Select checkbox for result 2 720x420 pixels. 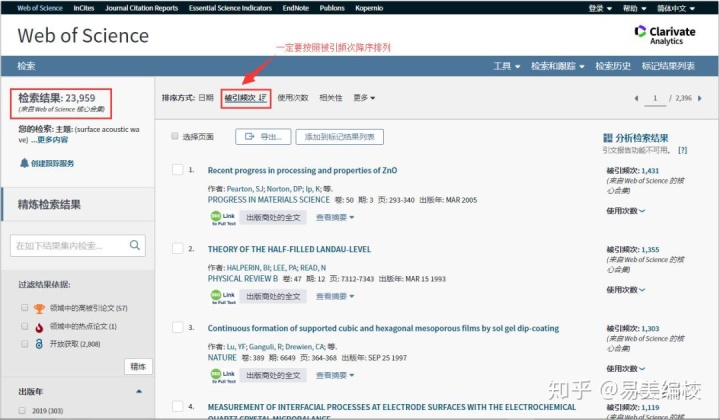[177, 248]
